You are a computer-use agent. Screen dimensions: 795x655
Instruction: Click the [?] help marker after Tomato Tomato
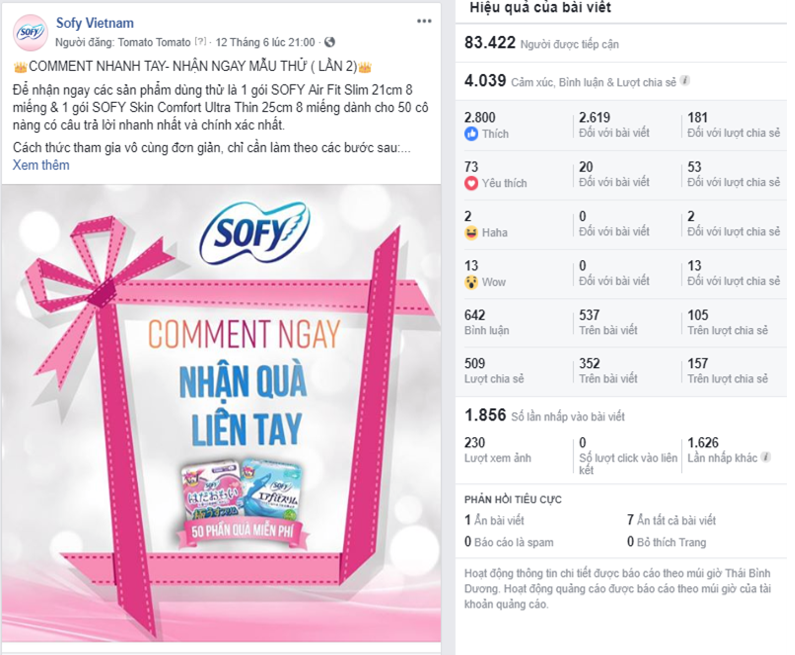click(x=201, y=41)
